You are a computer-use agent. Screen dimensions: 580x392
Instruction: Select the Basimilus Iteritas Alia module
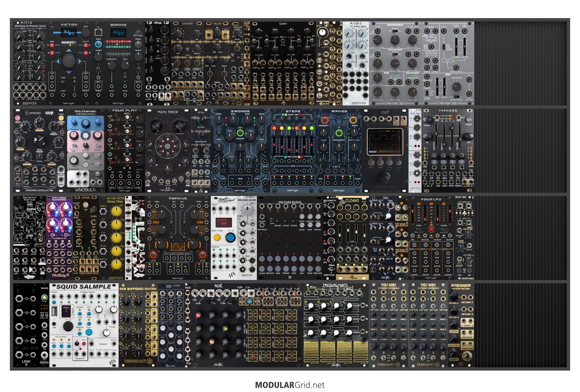click(30, 238)
